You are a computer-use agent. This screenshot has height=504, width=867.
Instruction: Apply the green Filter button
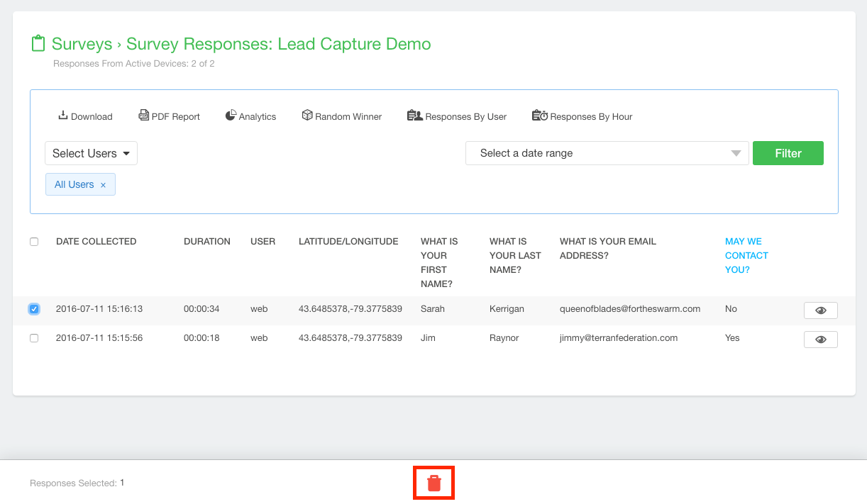click(788, 152)
